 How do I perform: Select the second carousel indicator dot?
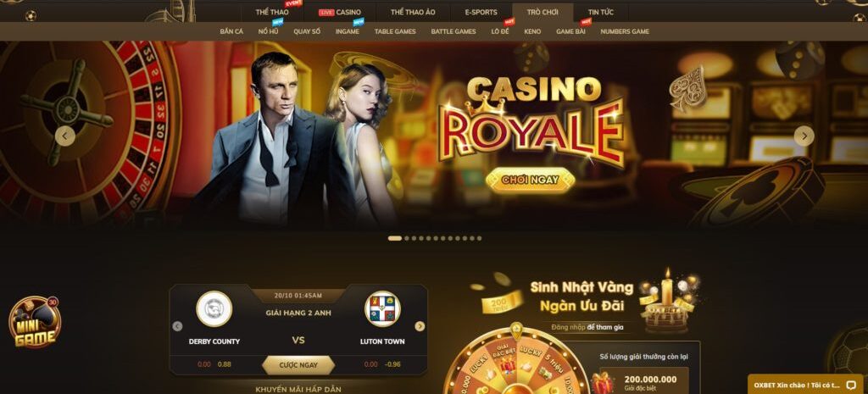tap(407, 238)
